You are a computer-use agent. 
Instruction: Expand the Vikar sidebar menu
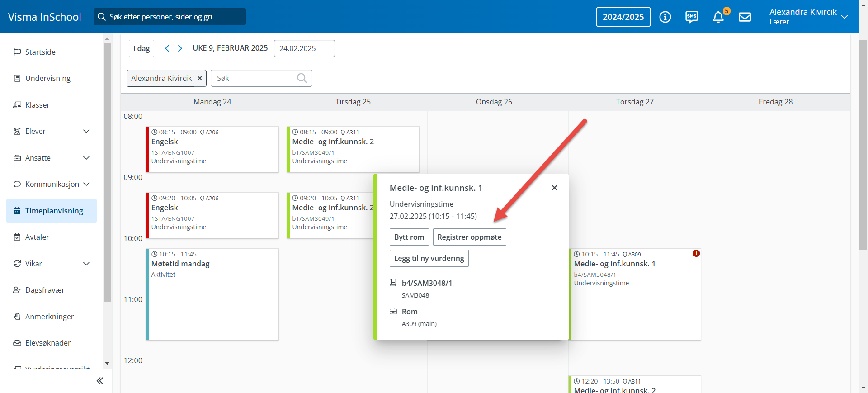(x=86, y=264)
